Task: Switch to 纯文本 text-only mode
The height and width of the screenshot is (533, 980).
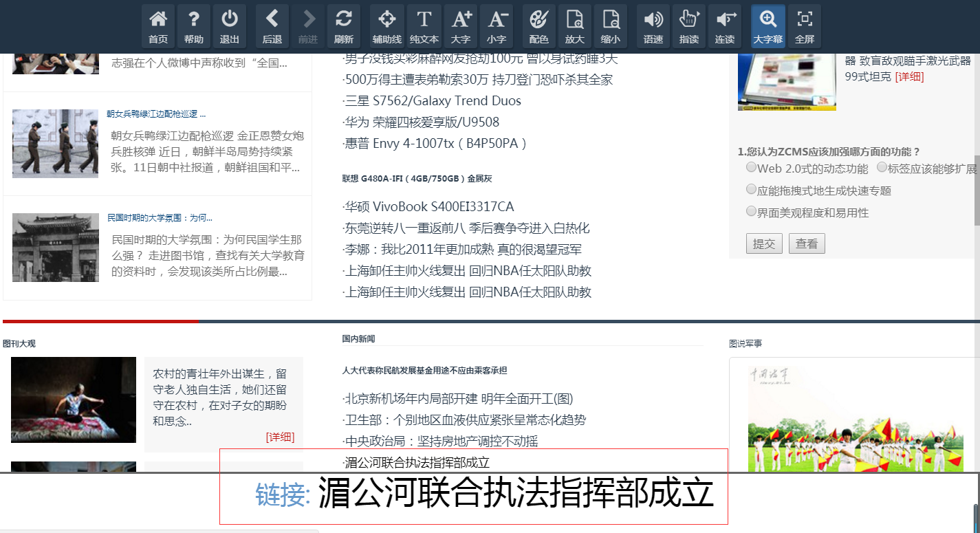Action: [424, 26]
